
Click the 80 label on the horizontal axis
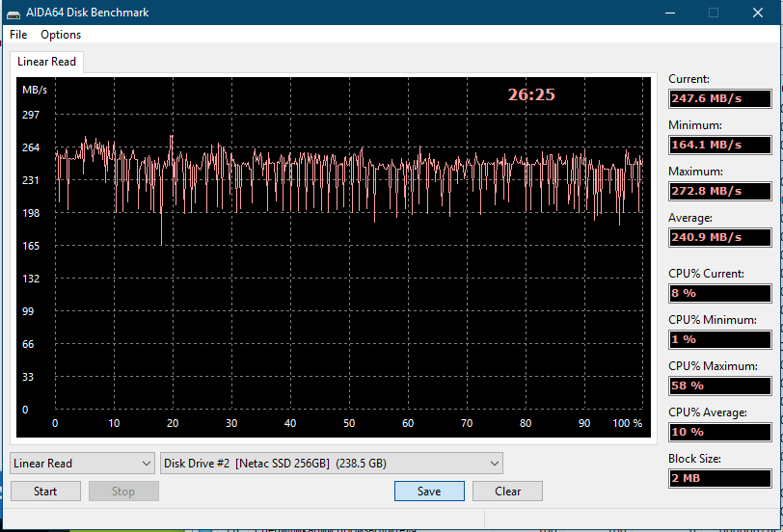(x=526, y=423)
